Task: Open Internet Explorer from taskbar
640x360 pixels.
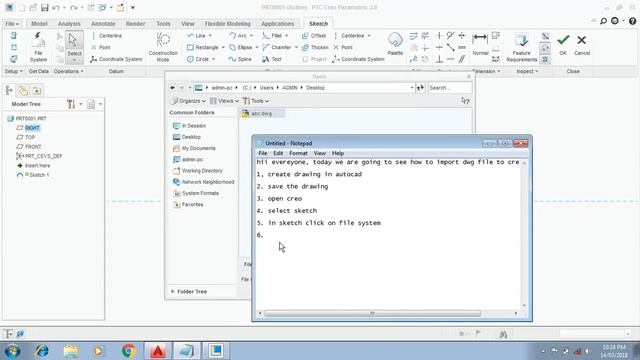Action: [41, 351]
